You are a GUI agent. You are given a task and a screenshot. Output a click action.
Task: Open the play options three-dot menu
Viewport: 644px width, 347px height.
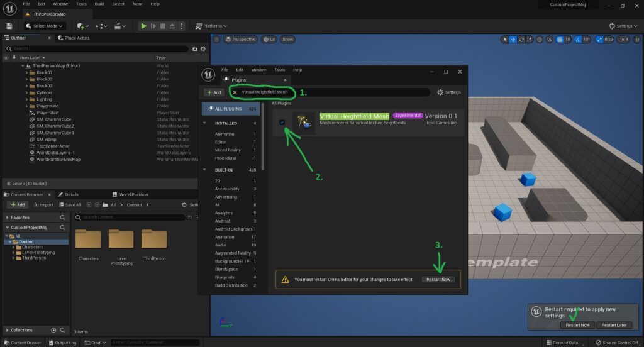point(182,26)
